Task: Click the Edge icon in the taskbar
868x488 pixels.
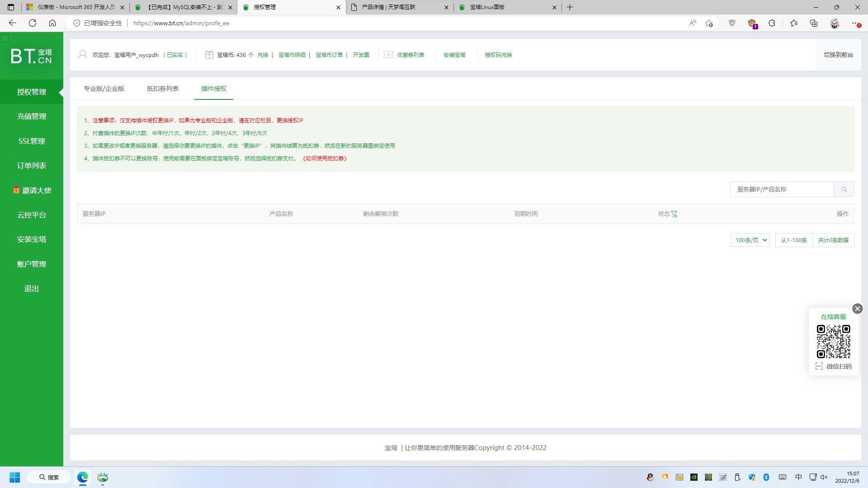Action: 82,477
